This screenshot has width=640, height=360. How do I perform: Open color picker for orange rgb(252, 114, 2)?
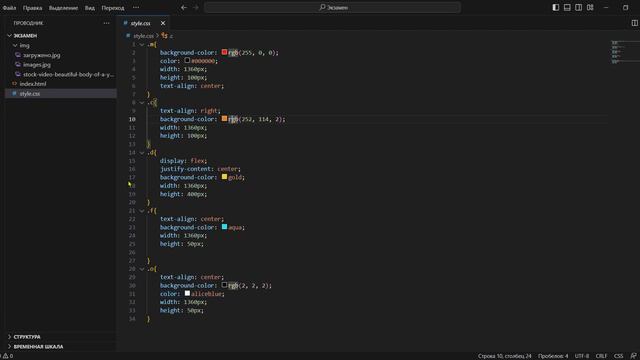pyautogui.click(x=224, y=118)
